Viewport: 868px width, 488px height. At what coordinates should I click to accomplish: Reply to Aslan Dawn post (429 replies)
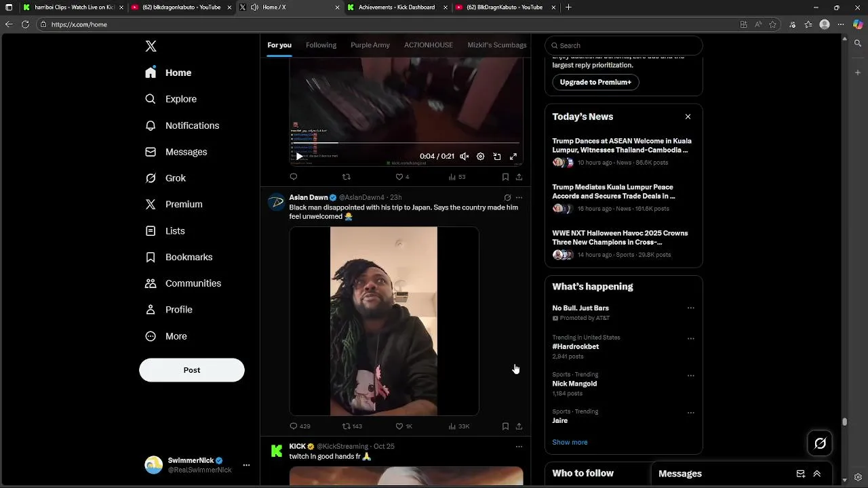[300, 426]
